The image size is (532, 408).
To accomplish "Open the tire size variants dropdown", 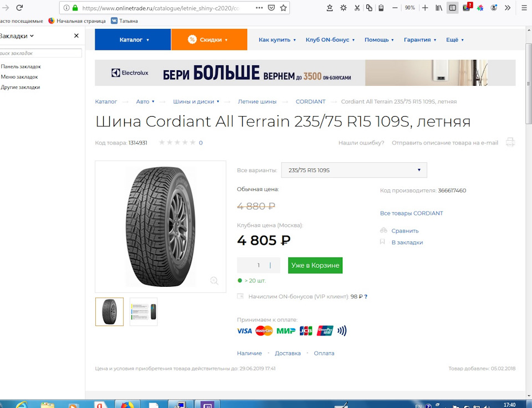I will coord(354,170).
